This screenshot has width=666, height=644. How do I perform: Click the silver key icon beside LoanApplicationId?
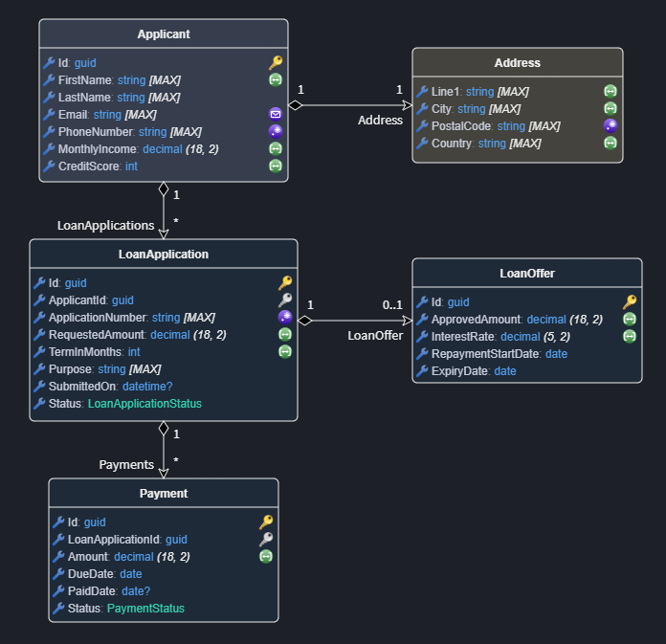[266, 539]
